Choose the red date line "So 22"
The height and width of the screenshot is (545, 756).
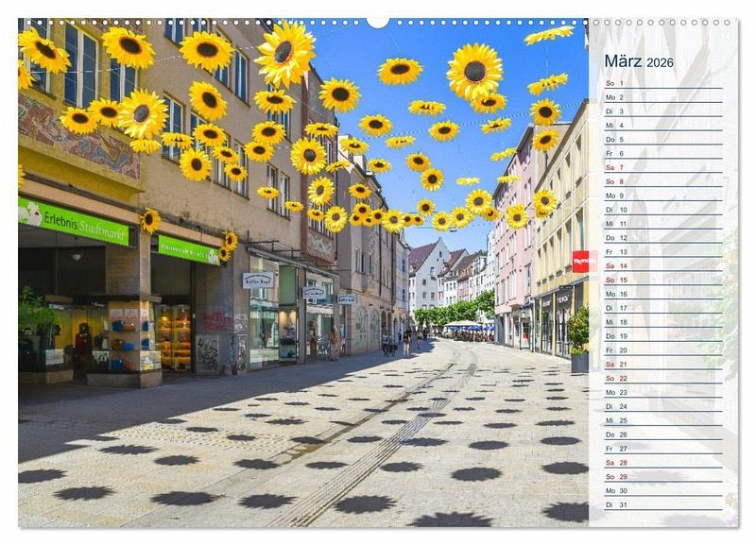[x=663, y=378]
